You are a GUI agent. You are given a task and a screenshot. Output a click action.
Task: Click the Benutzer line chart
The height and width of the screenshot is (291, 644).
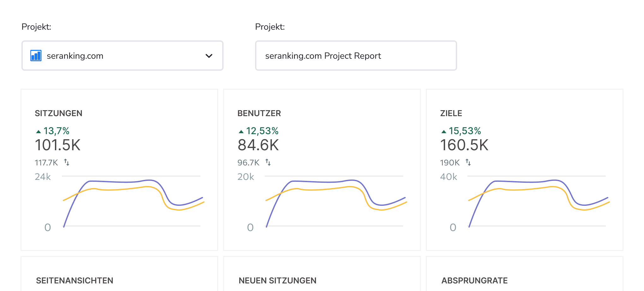point(336,202)
